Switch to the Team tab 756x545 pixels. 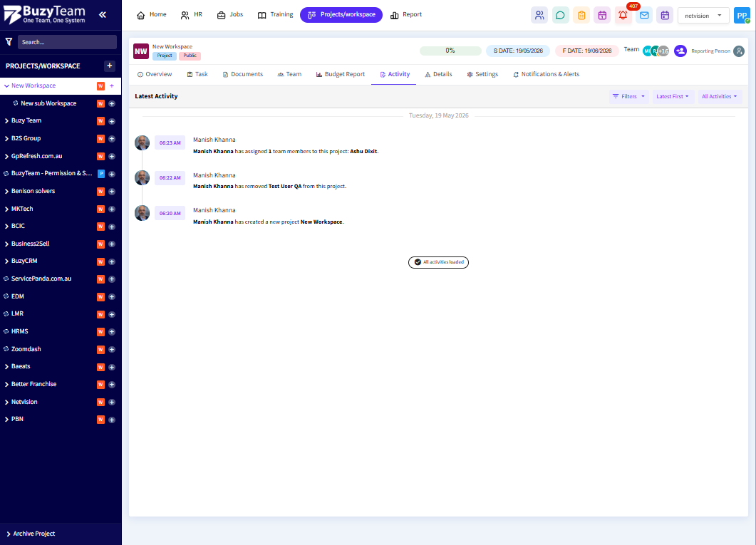coord(289,74)
